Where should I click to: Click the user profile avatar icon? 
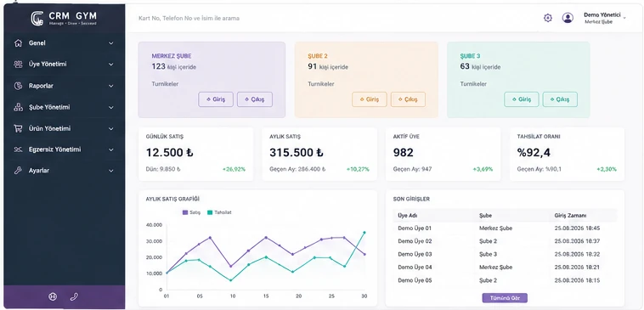coord(568,18)
